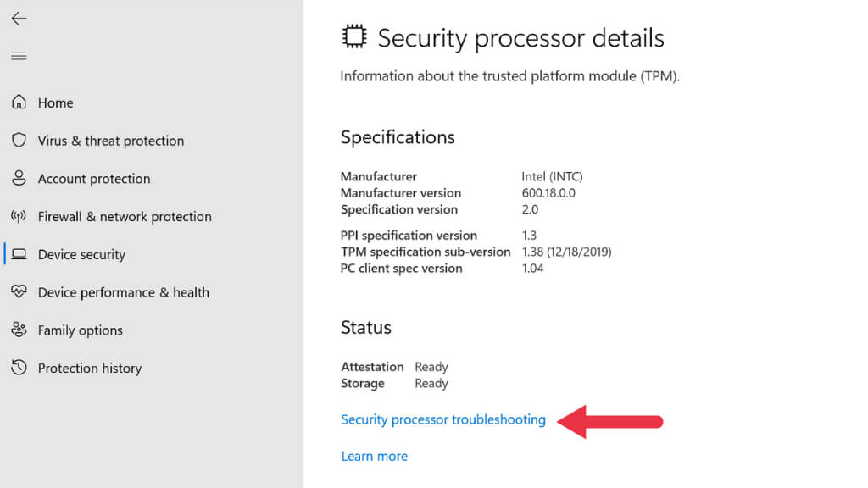Click the shield icon for Virus protection
Viewport: 868px width, 488px height.
pyautogui.click(x=19, y=141)
